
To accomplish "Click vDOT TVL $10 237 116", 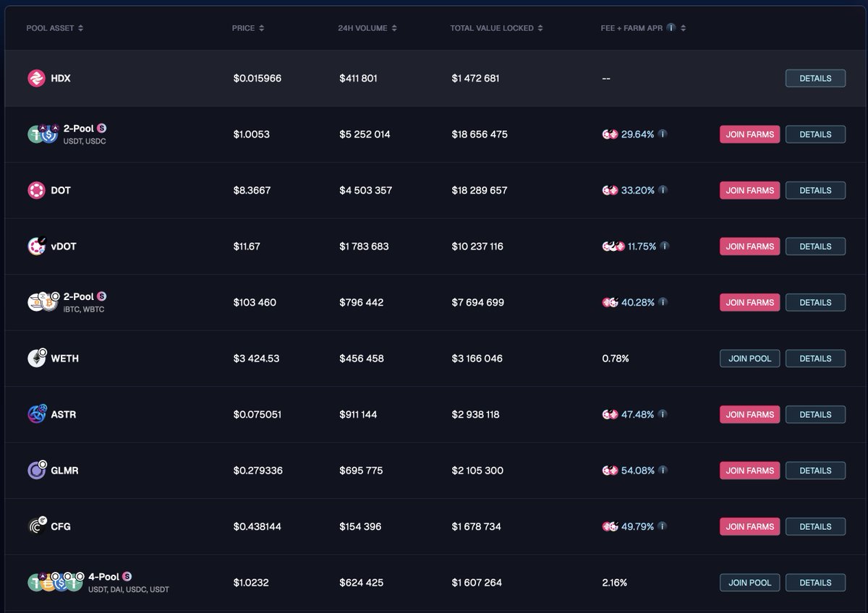I will [x=477, y=247].
